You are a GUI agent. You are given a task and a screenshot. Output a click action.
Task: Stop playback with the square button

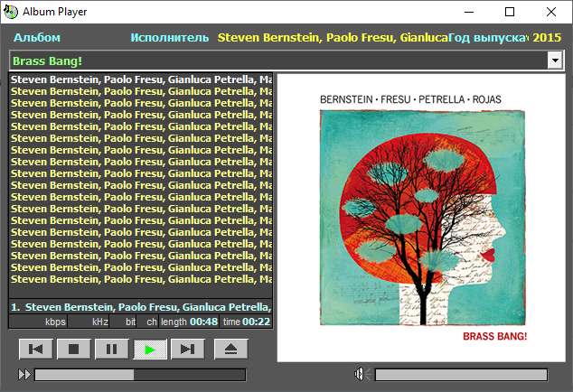pyautogui.click(x=74, y=350)
